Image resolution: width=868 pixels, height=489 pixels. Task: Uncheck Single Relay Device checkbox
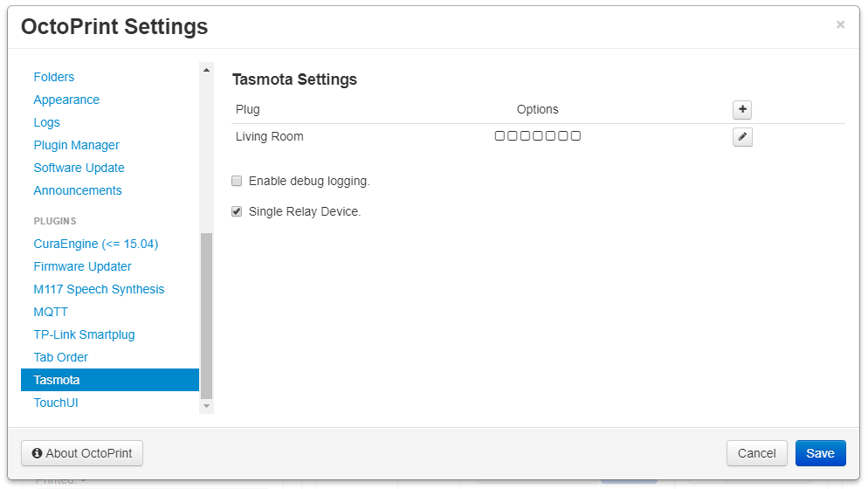[237, 211]
